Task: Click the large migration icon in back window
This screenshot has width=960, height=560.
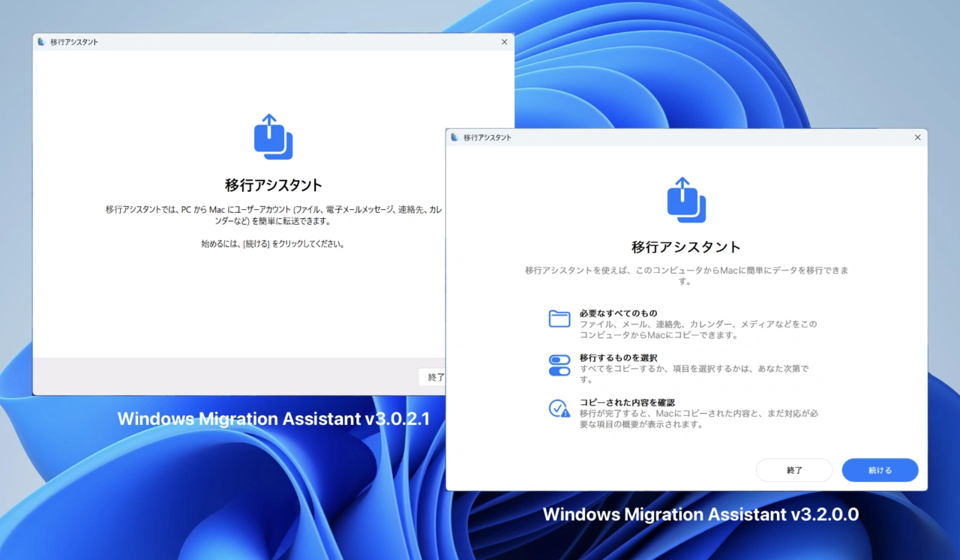Action: (x=273, y=136)
